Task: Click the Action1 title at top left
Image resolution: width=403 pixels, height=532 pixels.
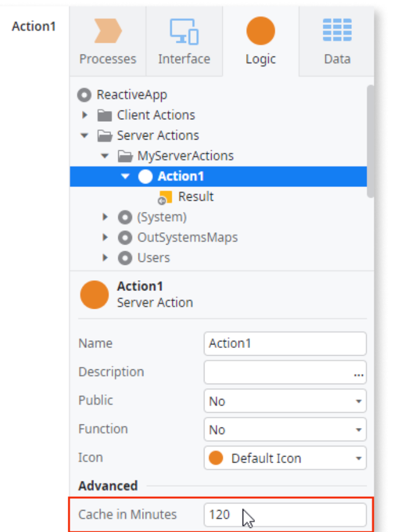Action: click(34, 27)
